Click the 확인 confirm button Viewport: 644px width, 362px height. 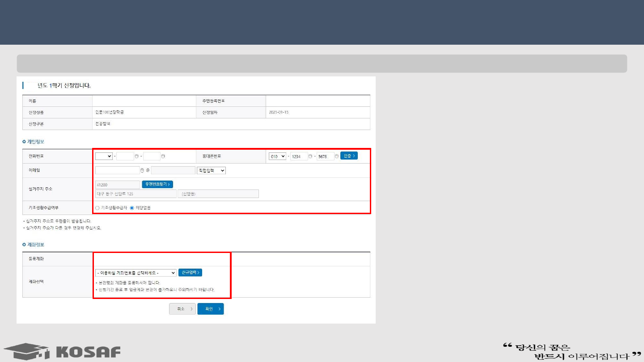click(211, 309)
